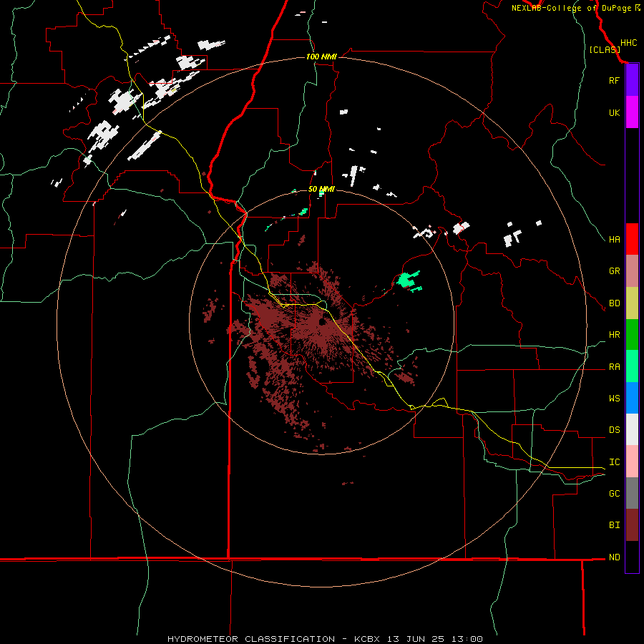Click the RF purple legend swatch
Image resolution: width=644 pixels, height=644 pixels.
(632, 80)
